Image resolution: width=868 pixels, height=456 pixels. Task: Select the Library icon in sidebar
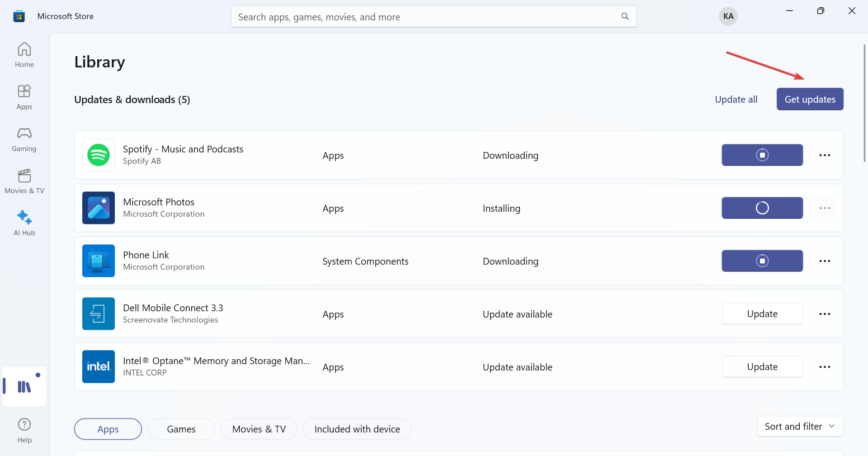[x=24, y=386]
